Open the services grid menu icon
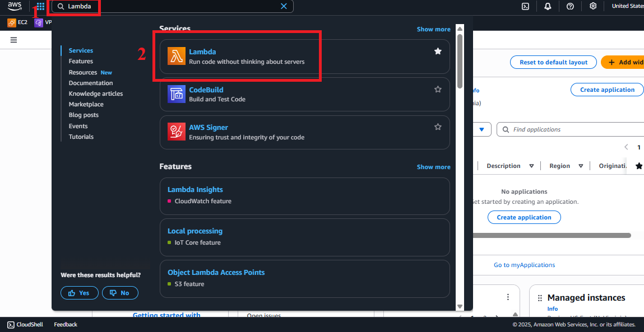 pyautogui.click(x=40, y=6)
